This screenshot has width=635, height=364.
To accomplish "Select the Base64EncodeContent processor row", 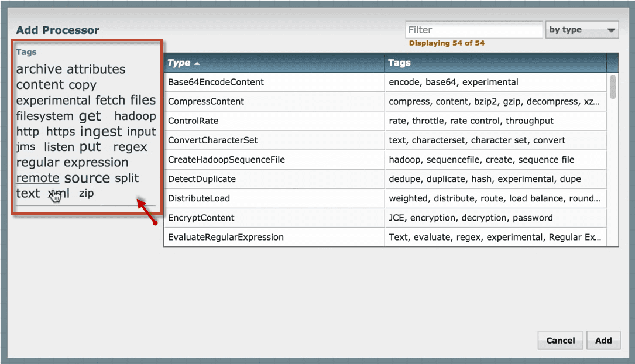I will pos(215,82).
